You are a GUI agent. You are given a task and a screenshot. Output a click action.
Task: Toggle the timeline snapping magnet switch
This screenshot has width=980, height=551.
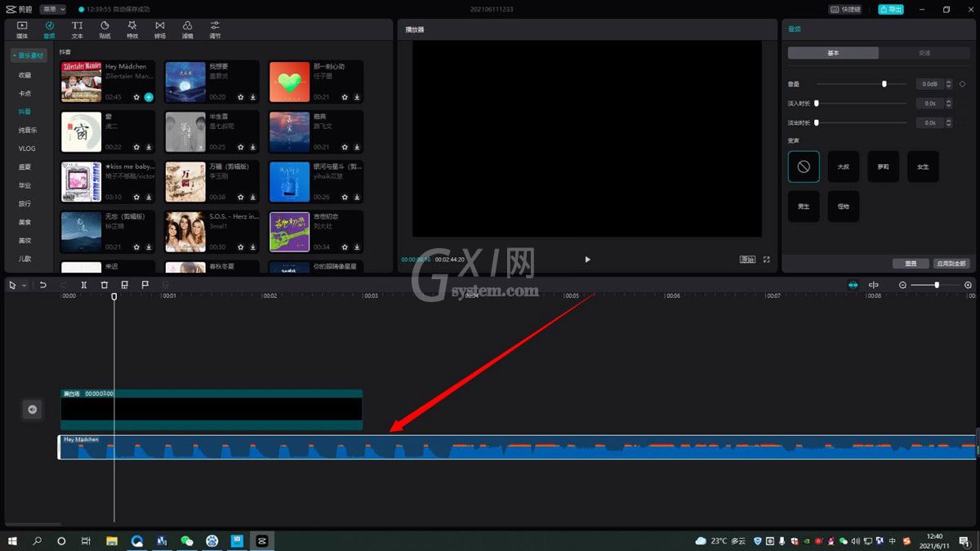[x=853, y=285]
